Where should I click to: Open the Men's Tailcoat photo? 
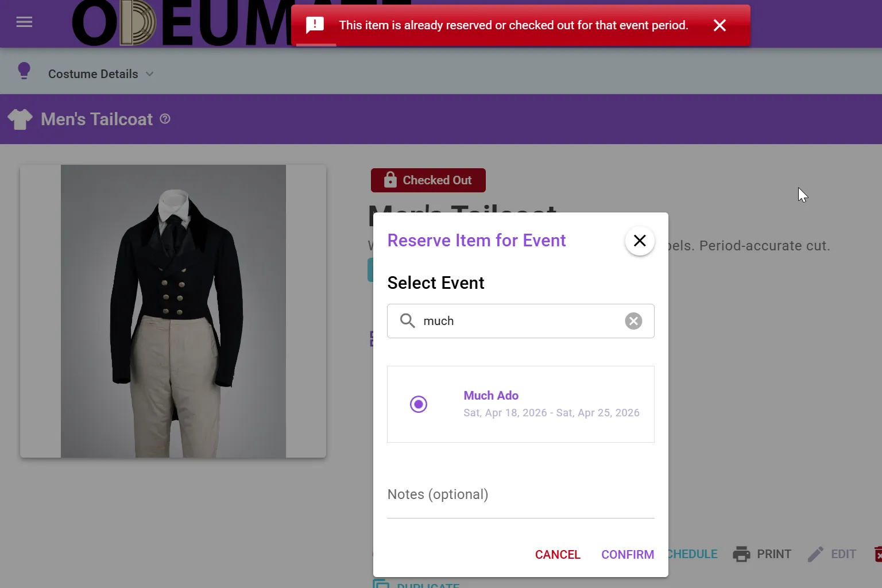pos(173,311)
